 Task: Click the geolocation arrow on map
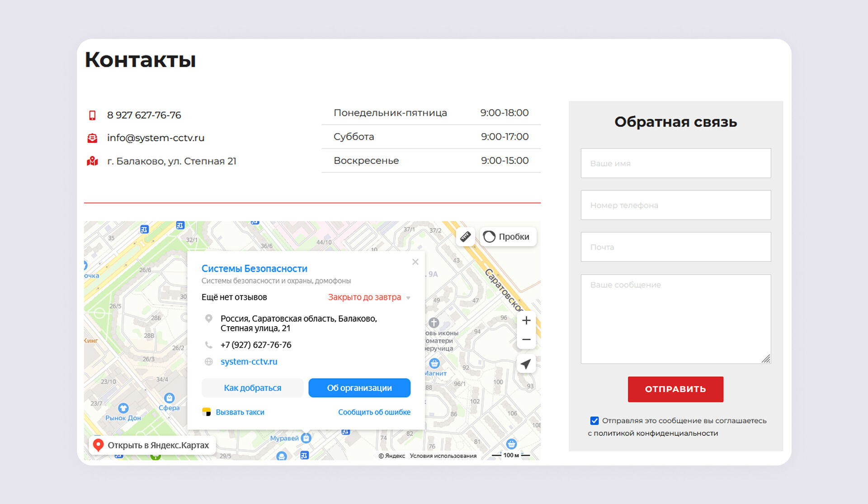click(x=526, y=364)
